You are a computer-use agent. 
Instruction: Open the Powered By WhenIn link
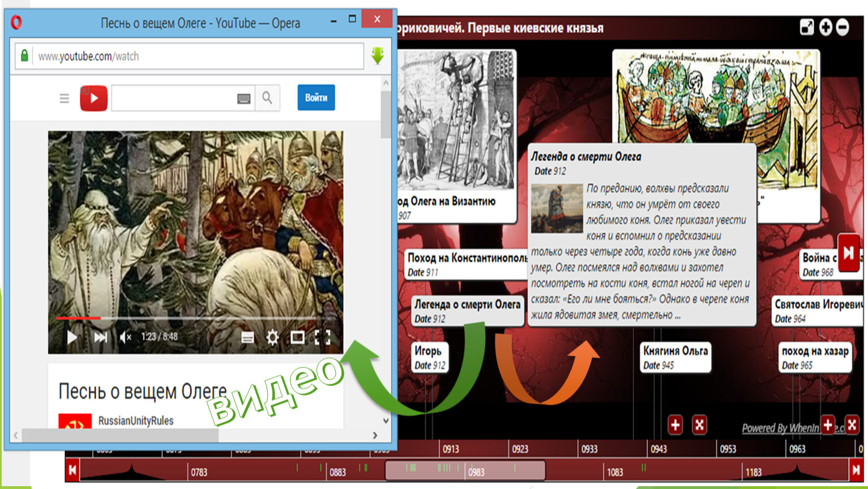click(793, 428)
